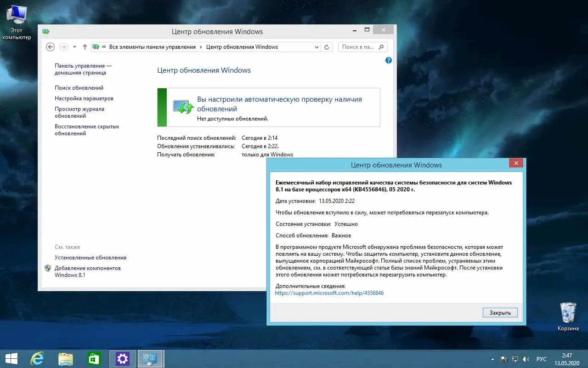This screenshot has height=368, width=588.
Task: Open Просмотр журнала обновлений link
Action: tap(79, 112)
